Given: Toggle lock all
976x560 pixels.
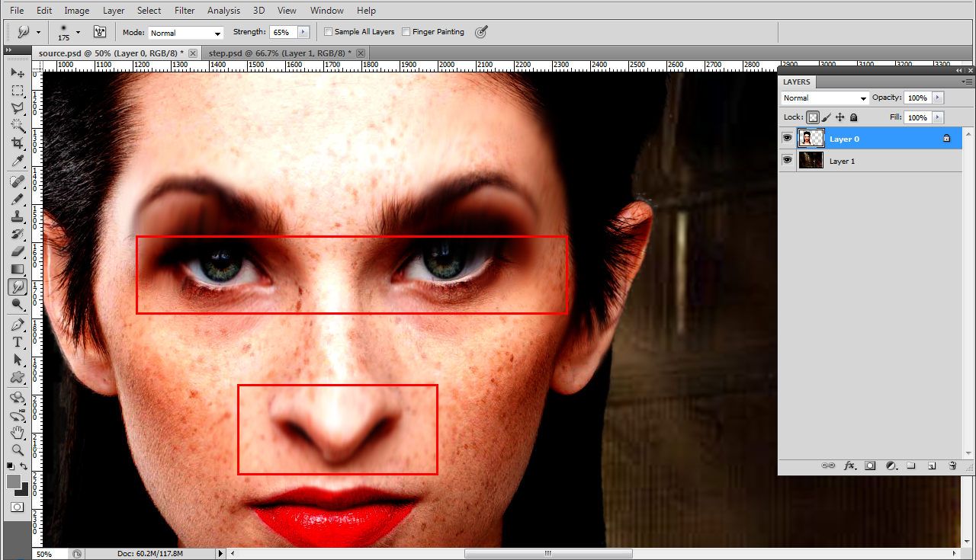Looking at the screenshot, I should click(854, 117).
